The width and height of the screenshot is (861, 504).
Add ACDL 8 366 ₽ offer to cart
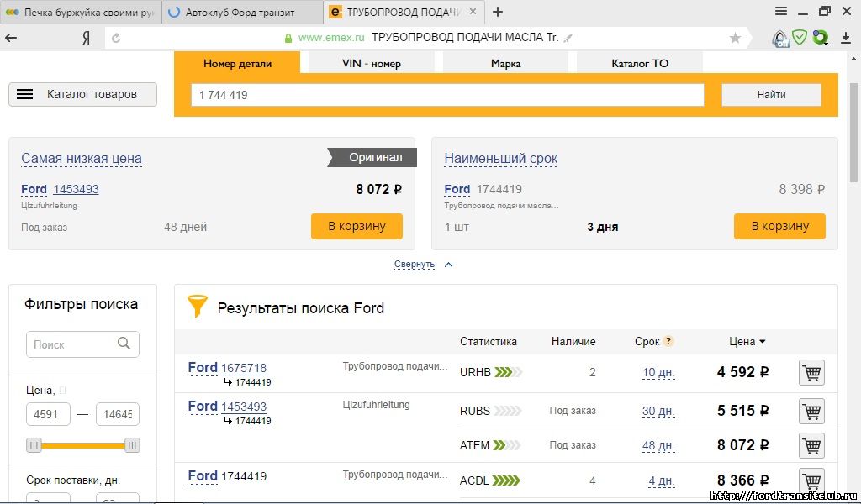(811, 481)
